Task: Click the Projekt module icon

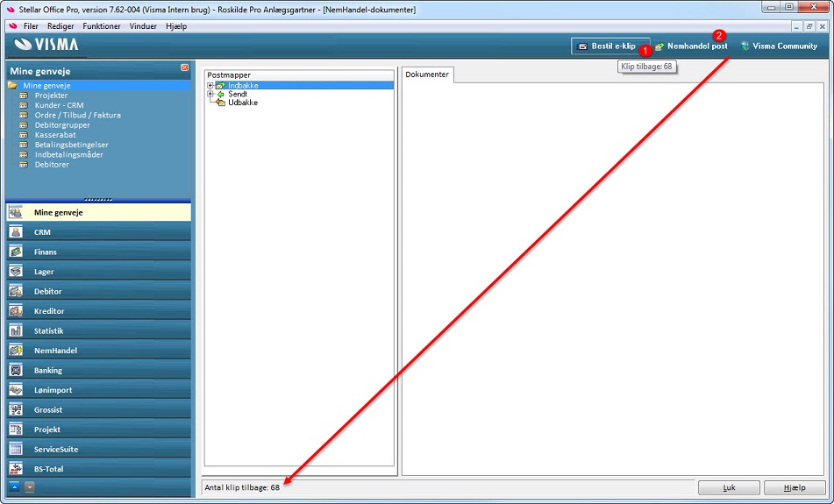Action: pyautogui.click(x=16, y=429)
